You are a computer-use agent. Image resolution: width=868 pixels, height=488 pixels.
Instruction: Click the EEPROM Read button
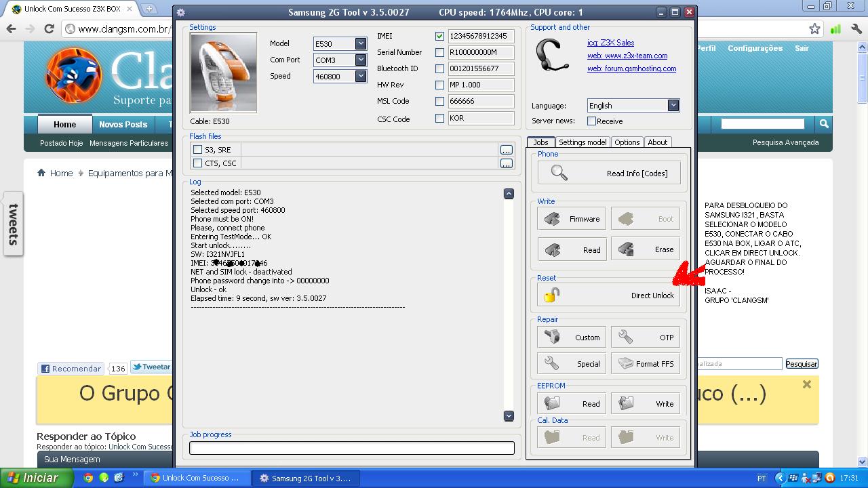[572, 403]
